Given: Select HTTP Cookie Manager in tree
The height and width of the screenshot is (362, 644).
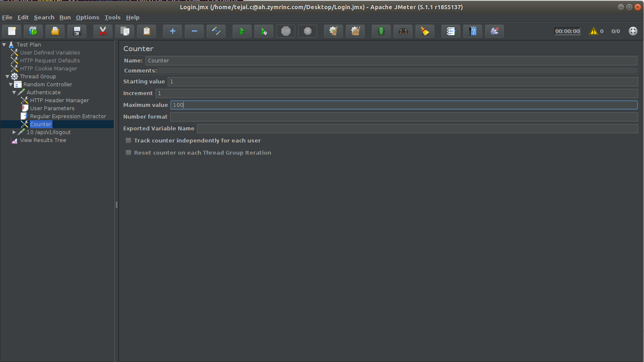Looking at the screenshot, I should pyautogui.click(x=49, y=68).
